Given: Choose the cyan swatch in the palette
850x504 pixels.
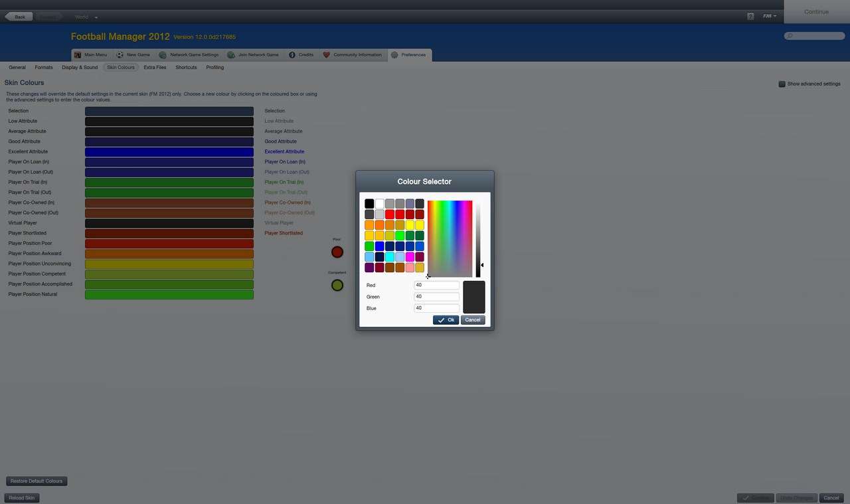Looking at the screenshot, I should 389,257.
